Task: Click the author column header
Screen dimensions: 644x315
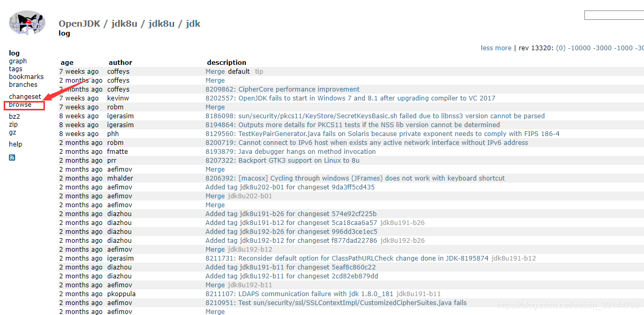Action: [x=120, y=63]
